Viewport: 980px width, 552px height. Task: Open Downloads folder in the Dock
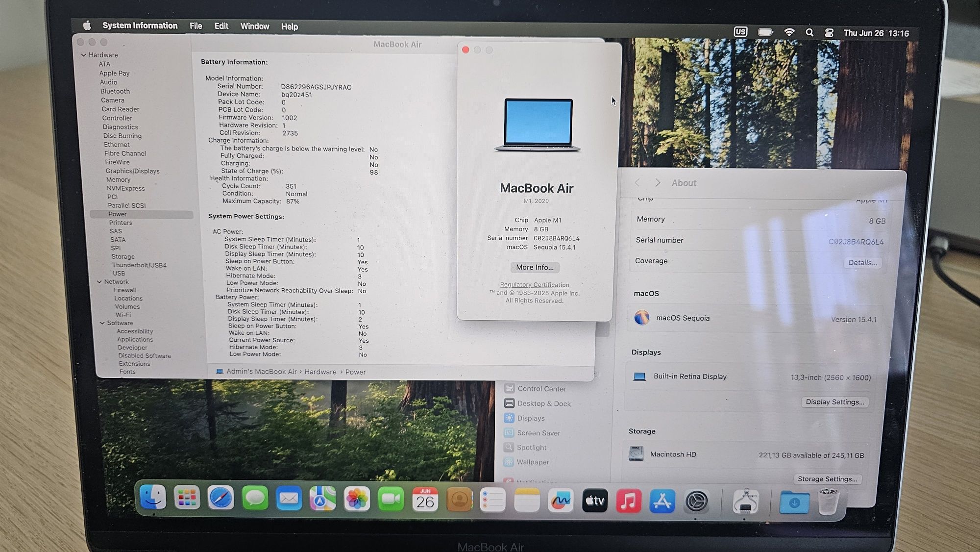(x=794, y=502)
